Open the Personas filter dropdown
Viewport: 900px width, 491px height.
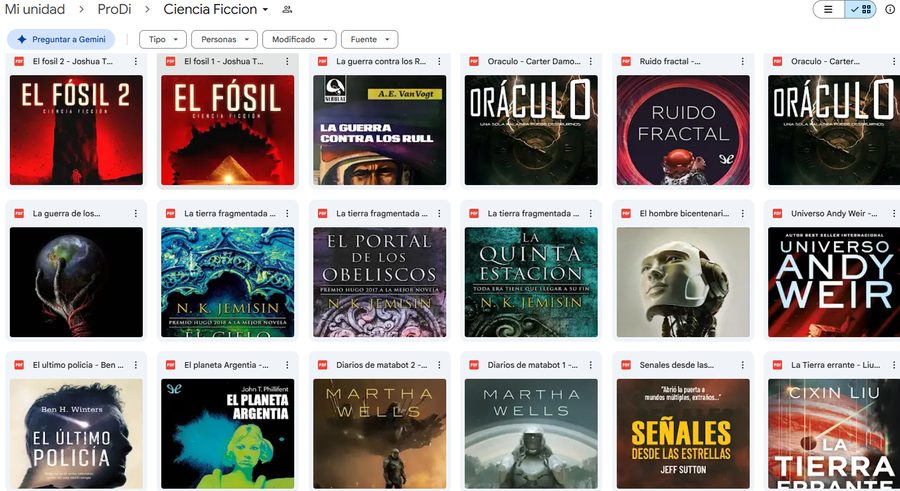pos(224,39)
